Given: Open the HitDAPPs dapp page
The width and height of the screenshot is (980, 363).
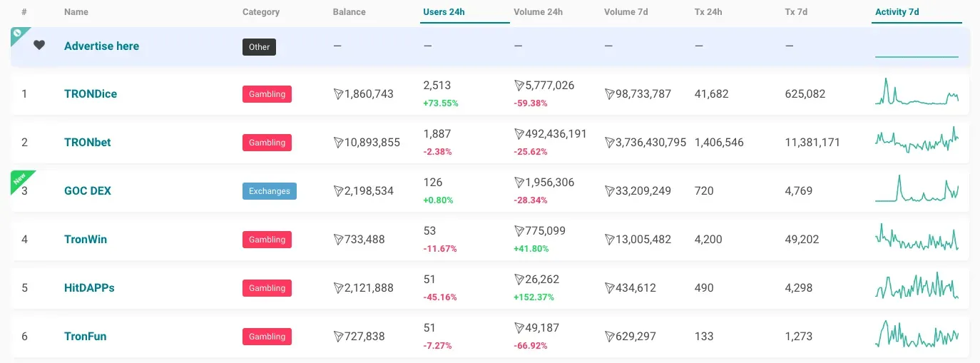Looking at the screenshot, I should pos(89,288).
